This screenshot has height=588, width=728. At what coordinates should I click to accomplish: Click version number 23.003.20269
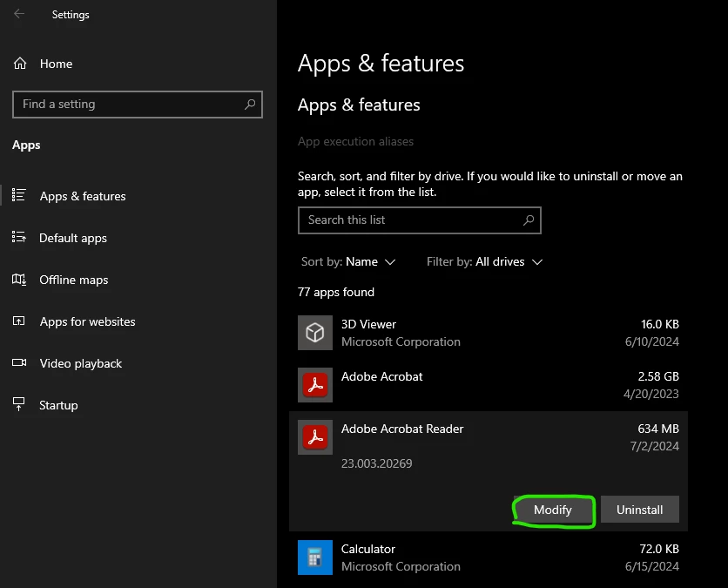pos(376,463)
